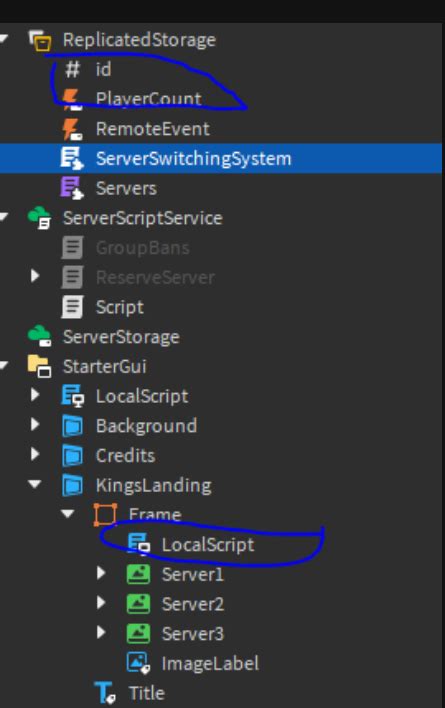Viewport: 445px width, 708px height.
Task: Select the GroupBans script label
Action: click(143, 248)
